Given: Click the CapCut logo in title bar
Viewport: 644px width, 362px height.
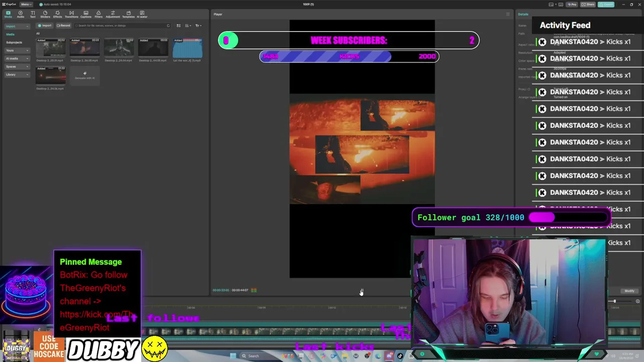Looking at the screenshot, I should (x=10, y=4).
